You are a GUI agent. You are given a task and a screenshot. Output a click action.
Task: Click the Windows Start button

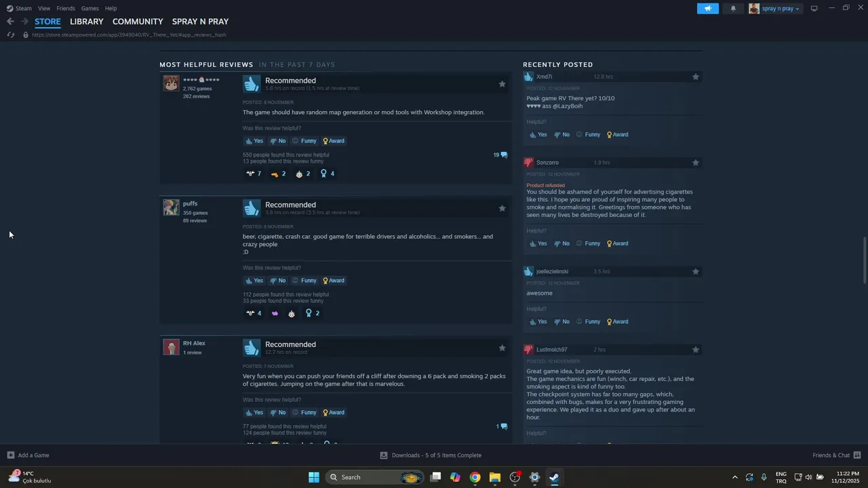[x=314, y=477]
